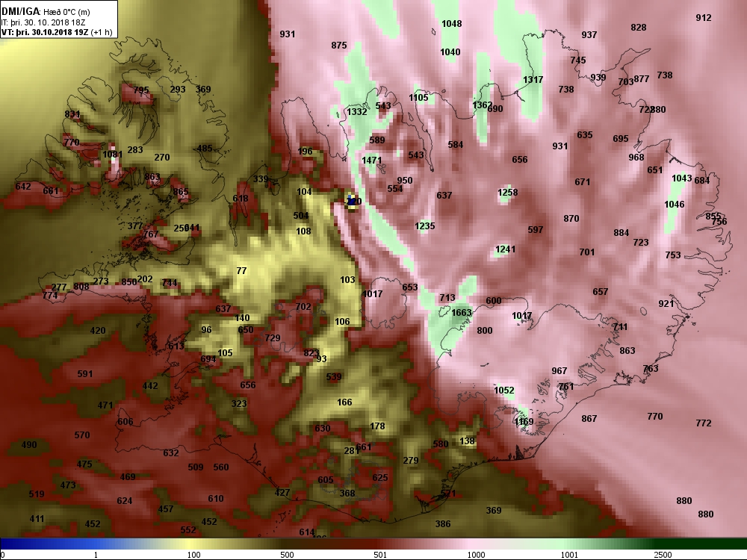This screenshot has width=747, height=560.
Task: Click the map value 138
Action: click(x=467, y=441)
